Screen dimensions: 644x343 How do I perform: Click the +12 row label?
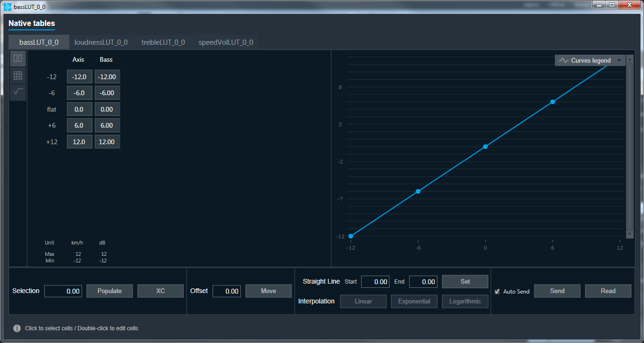point(52,142)
